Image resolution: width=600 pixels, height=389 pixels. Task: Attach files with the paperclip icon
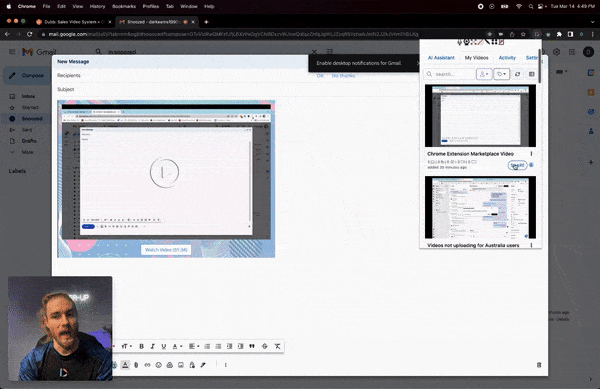point(136,365)
